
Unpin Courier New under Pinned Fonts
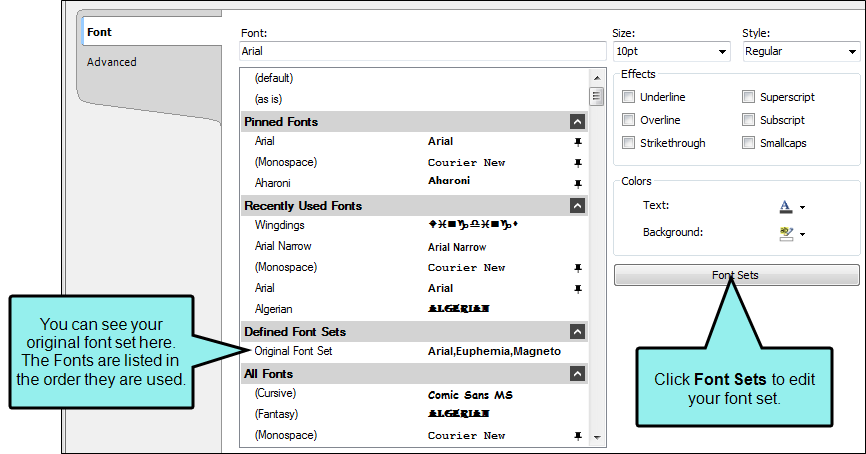(578, 163)
